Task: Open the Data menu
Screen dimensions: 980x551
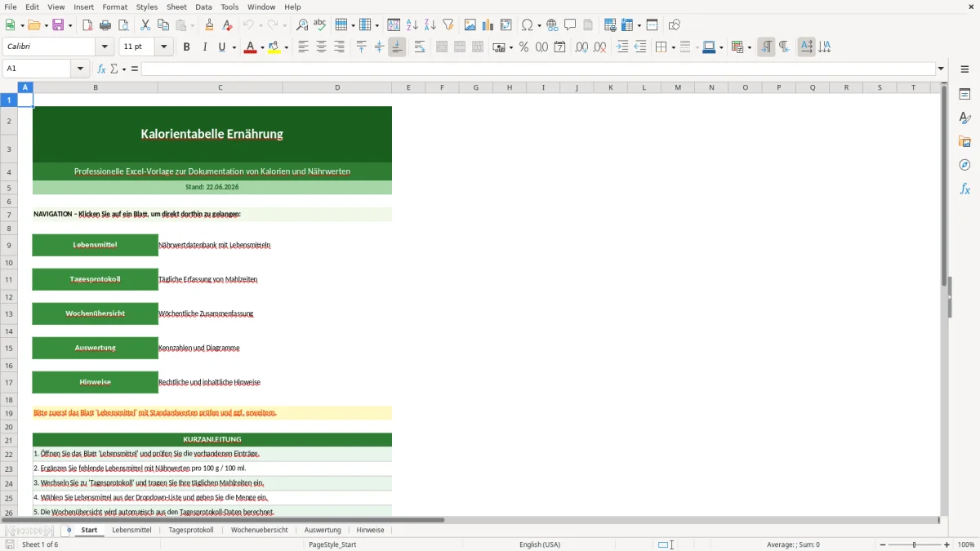Action: coord(203,7)
